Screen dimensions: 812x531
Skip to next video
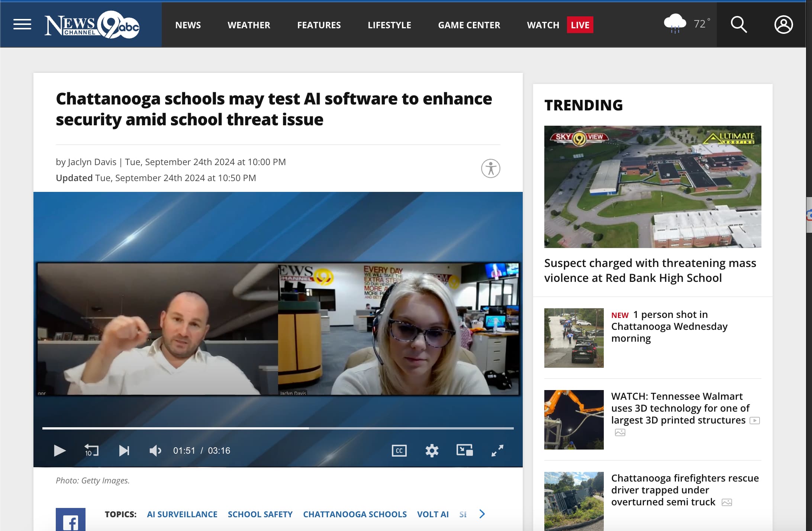pos(124,451)
